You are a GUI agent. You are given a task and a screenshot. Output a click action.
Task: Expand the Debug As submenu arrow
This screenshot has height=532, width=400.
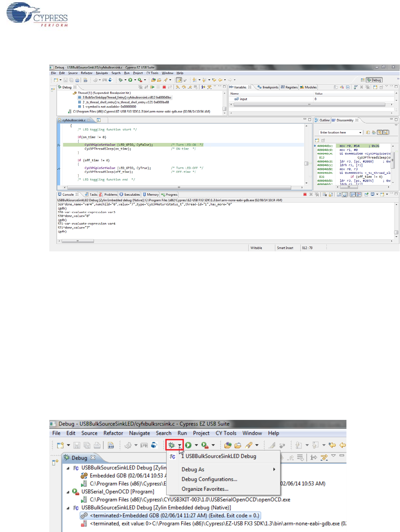coord(274,469)
